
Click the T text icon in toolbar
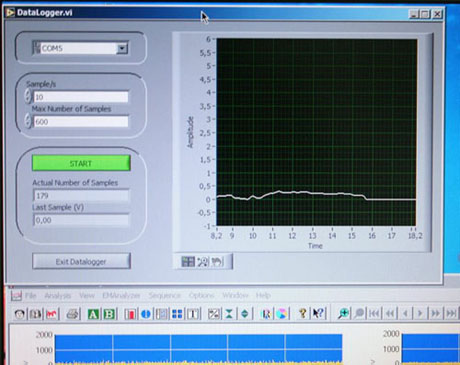click(x=193, y=314)
